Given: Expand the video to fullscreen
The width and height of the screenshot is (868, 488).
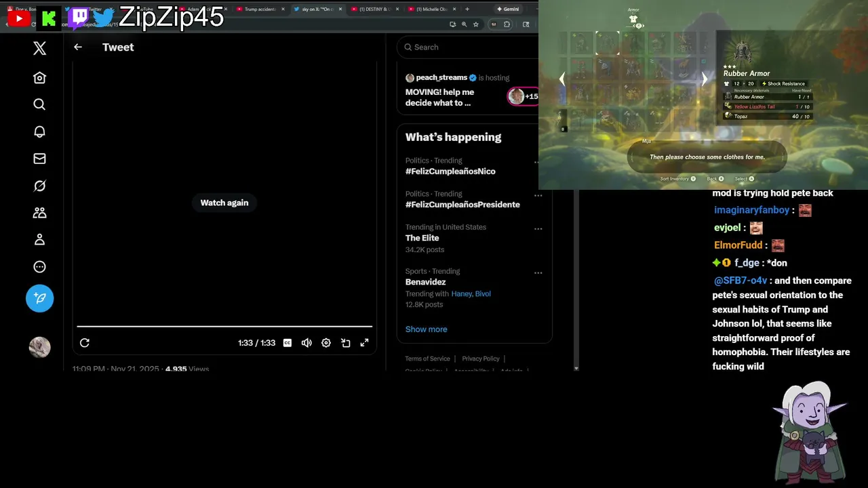Looking at the screenshot, I should [365, 343].
